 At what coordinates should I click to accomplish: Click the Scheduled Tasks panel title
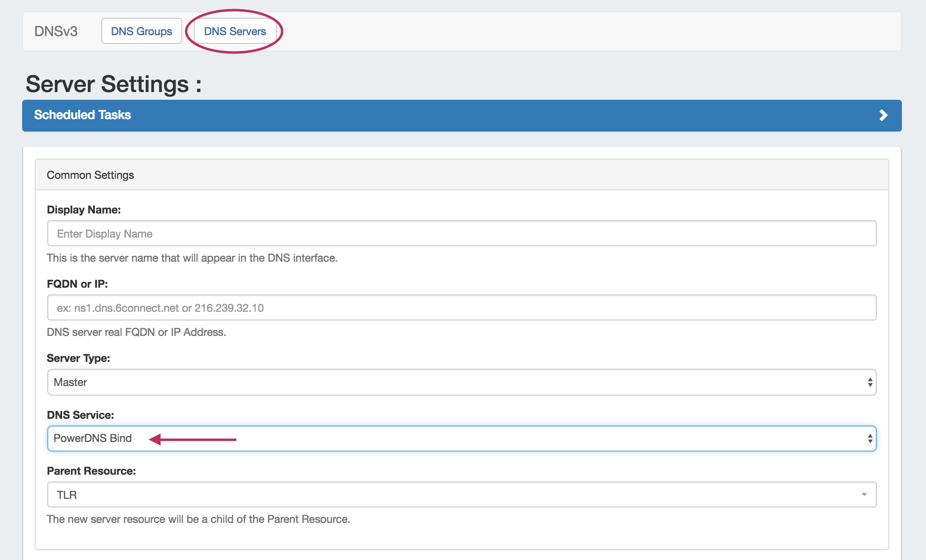(82, 115)
